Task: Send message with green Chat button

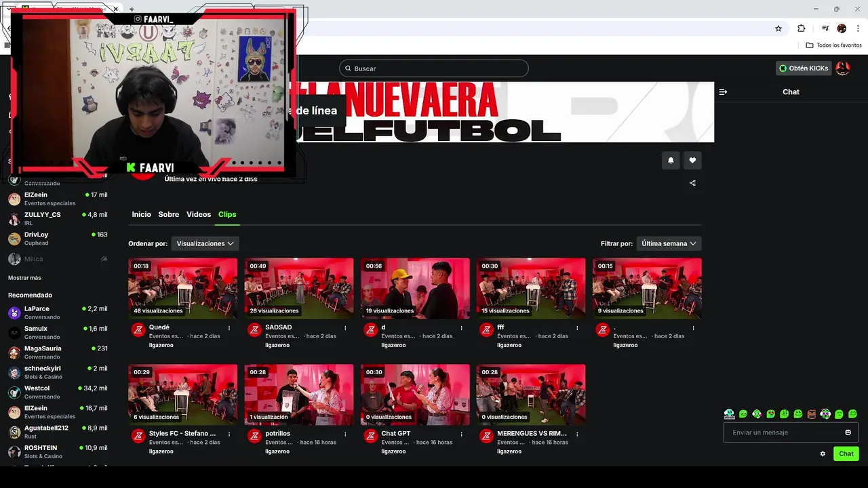Action: point(846,454)
